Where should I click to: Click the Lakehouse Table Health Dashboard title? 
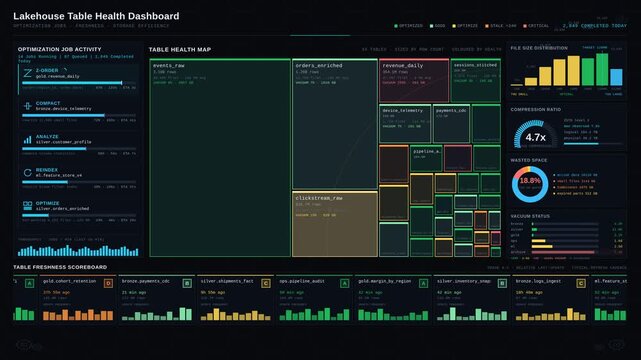(x=96, y=16)
